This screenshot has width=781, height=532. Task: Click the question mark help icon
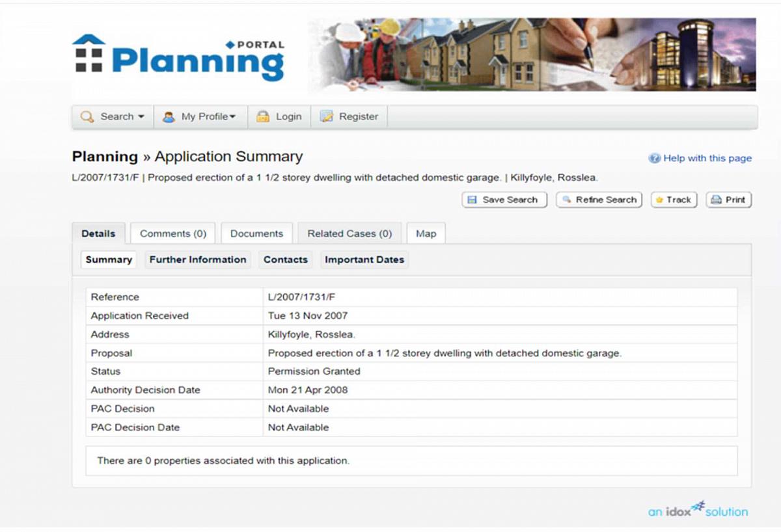tap(655, 158)
